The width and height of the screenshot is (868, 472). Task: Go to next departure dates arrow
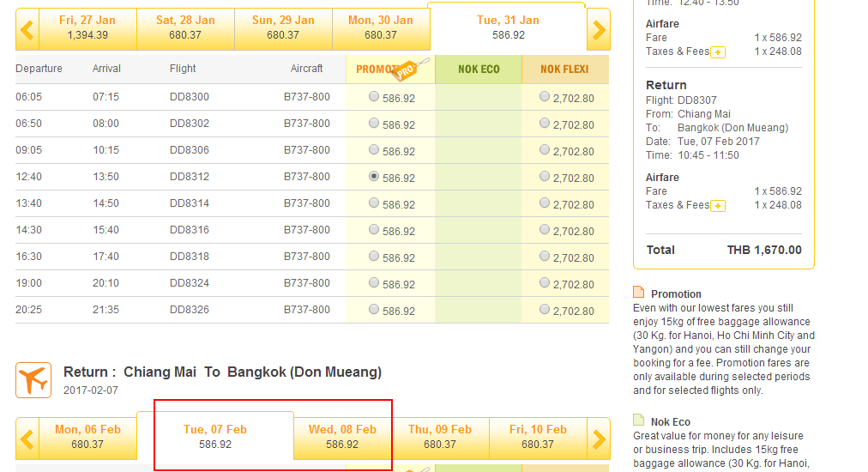(x=599, y=29)
